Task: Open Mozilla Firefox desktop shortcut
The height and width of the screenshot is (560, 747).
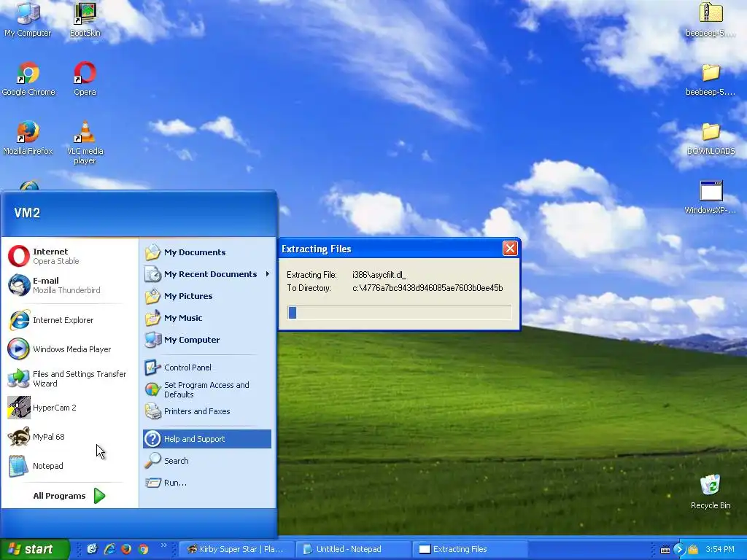Action: click(28, 138)
